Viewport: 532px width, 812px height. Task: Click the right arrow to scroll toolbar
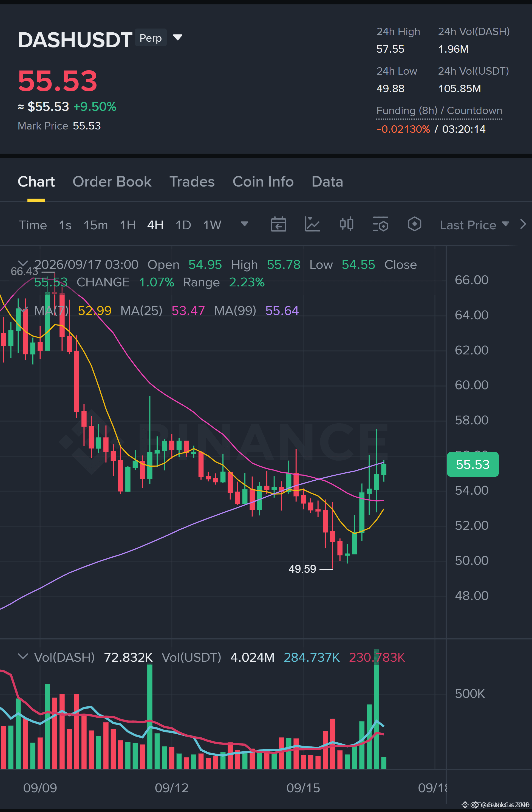tap(523, 224)
